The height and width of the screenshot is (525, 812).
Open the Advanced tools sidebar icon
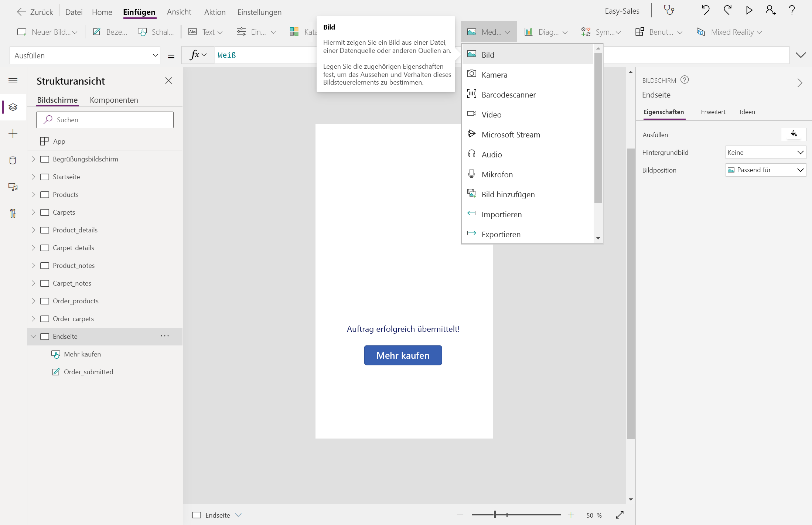point(13,214)
